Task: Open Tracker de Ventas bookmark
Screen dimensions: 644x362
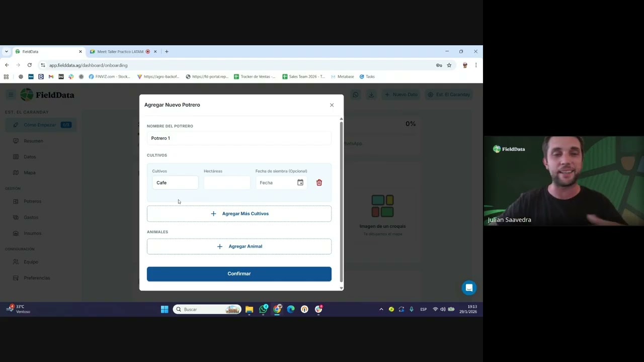Action: pos(255,76)
